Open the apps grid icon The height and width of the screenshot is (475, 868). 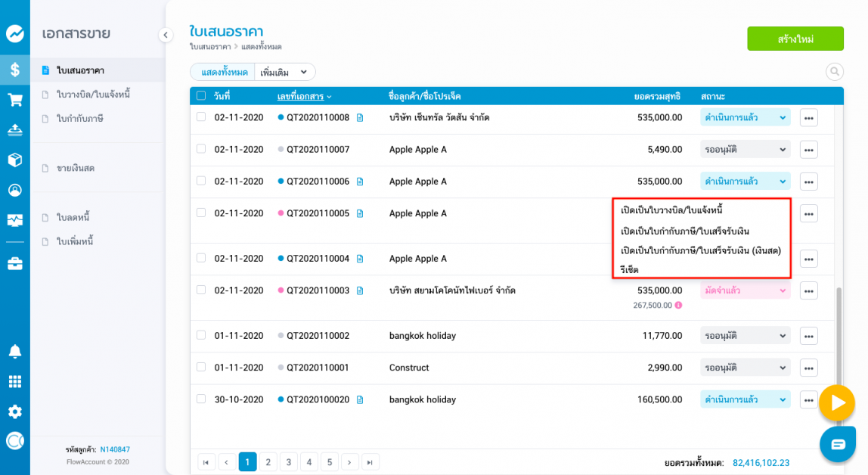coord(15,381)
